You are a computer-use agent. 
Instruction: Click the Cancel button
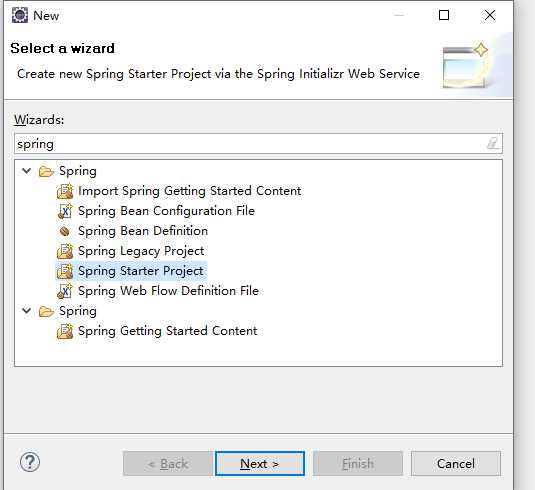pos(456,463)
